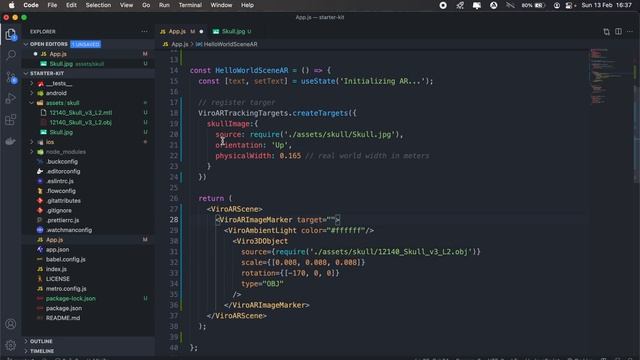Open Explorer more actions ellipsis
Image resolution: width=640 pixels, height=360 pixels.
(x=144, y=31)
